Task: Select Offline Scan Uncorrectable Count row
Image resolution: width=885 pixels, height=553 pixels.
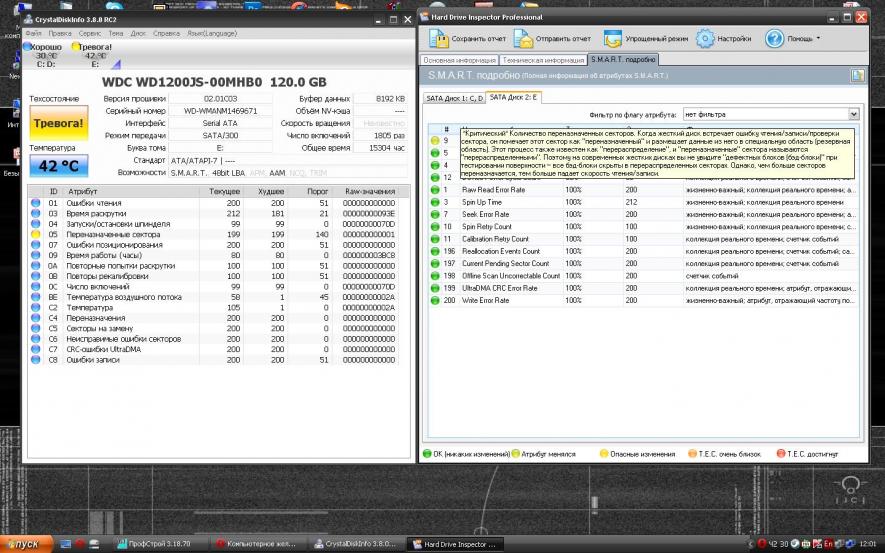Action: [x=643, y=276]
